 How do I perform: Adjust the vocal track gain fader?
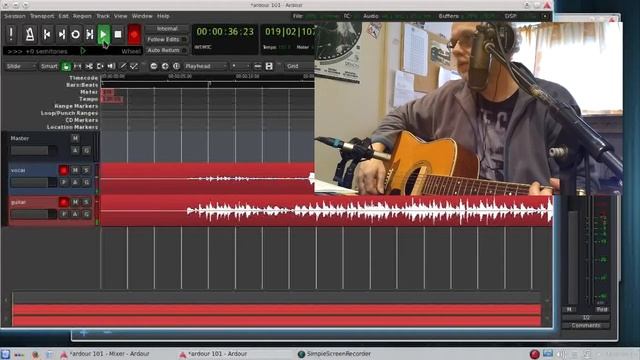click(33, 182)
